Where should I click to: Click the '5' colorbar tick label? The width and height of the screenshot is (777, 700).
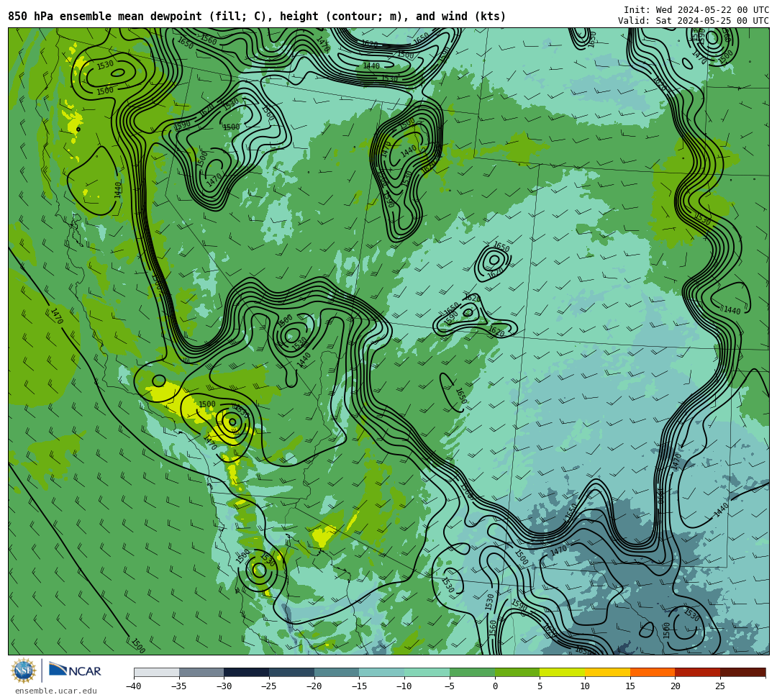tap(540, 686)
